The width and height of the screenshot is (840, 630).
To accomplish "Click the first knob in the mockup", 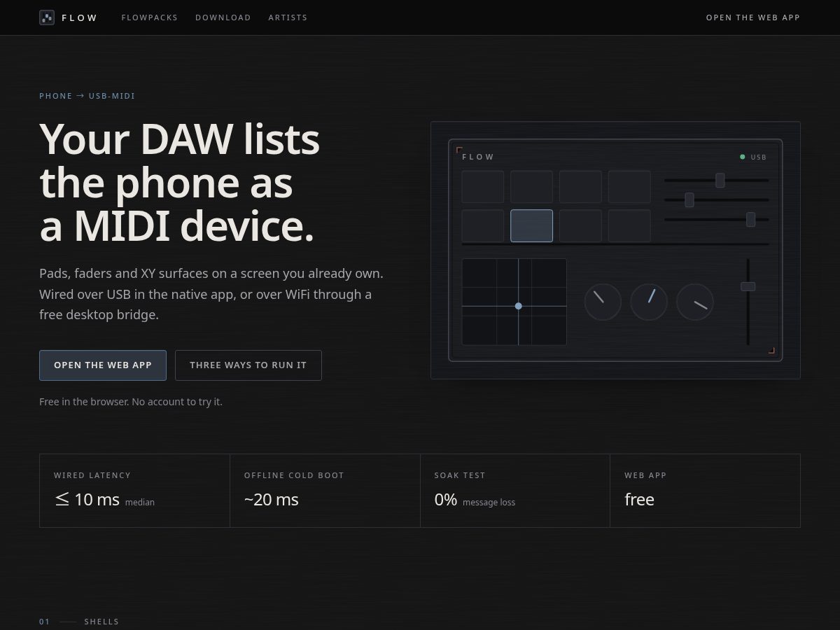I will [603, 302].
